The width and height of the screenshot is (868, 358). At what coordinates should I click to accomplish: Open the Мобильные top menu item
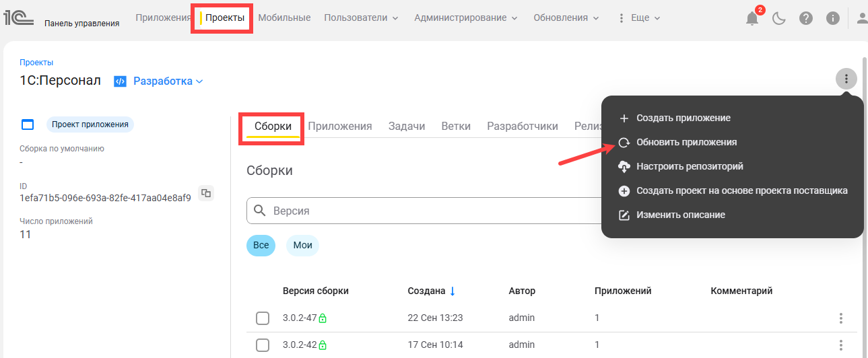pyautogui.click(x=284, y=18)
